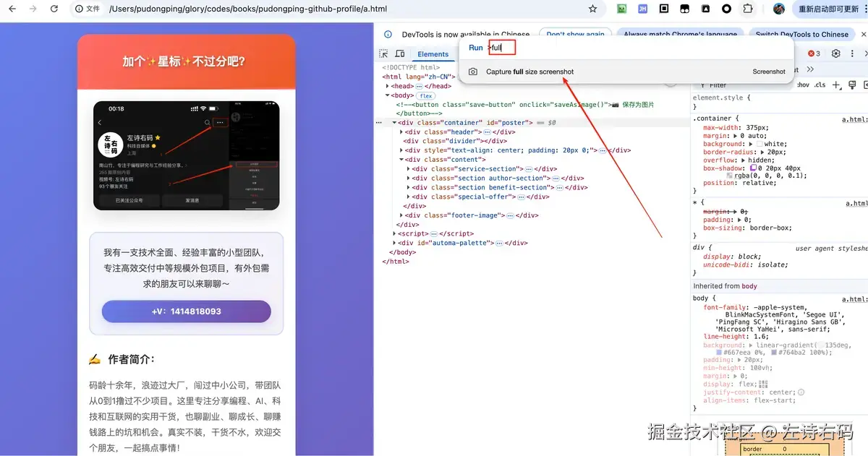Switch to the Elements tab
868x456 pixels.
(x=433, y=53)
